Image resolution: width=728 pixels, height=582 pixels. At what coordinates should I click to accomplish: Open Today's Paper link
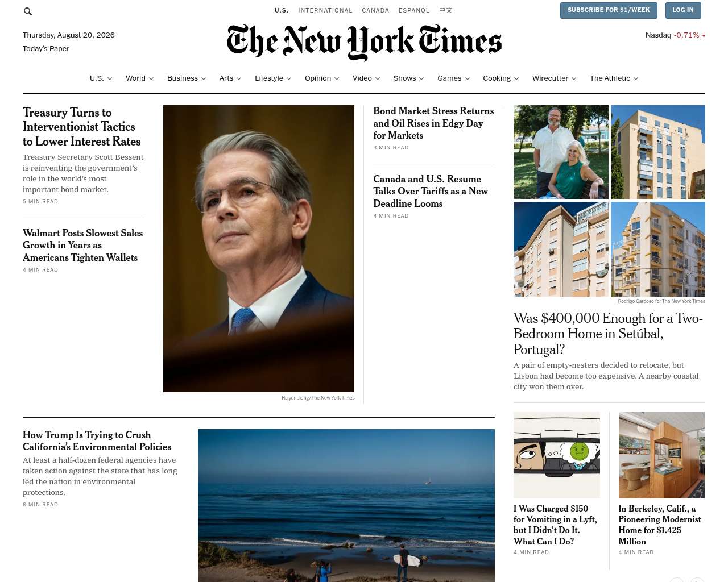tap(46, 49)
